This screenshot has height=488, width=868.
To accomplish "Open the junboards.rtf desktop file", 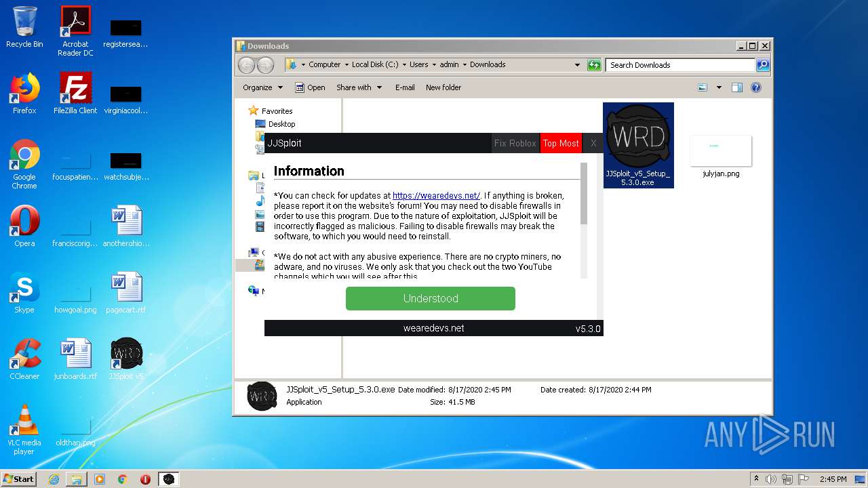I will click(75, 359).
